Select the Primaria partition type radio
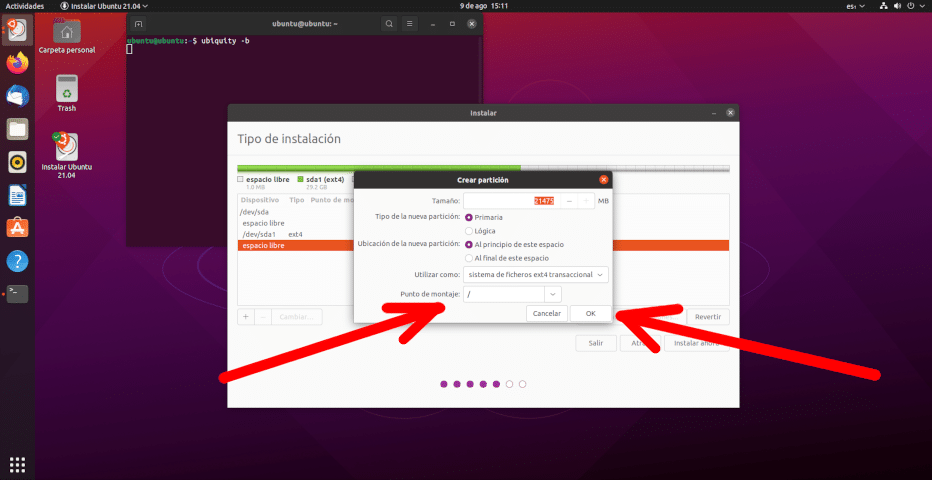The height and width of the screenshot is (480, 932). [x=469, y=217]
